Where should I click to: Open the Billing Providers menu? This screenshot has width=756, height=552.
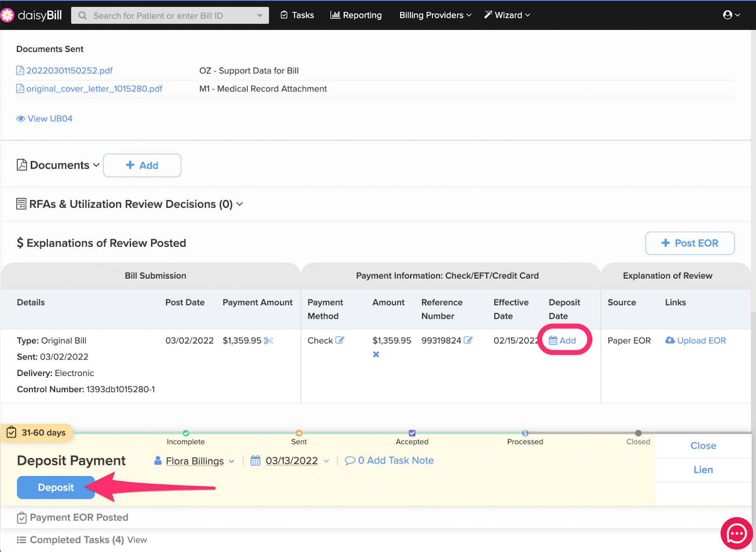[x=435, y=15]
